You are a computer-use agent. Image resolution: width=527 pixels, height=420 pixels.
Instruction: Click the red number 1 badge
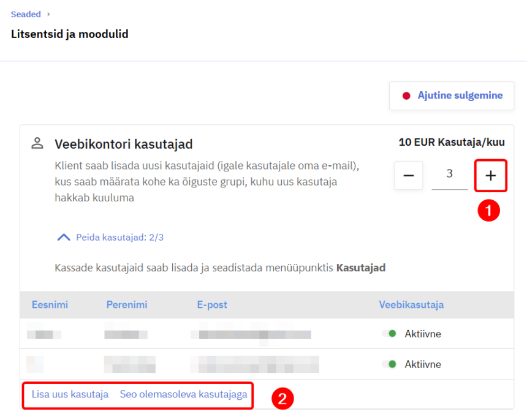pos(488,211)
